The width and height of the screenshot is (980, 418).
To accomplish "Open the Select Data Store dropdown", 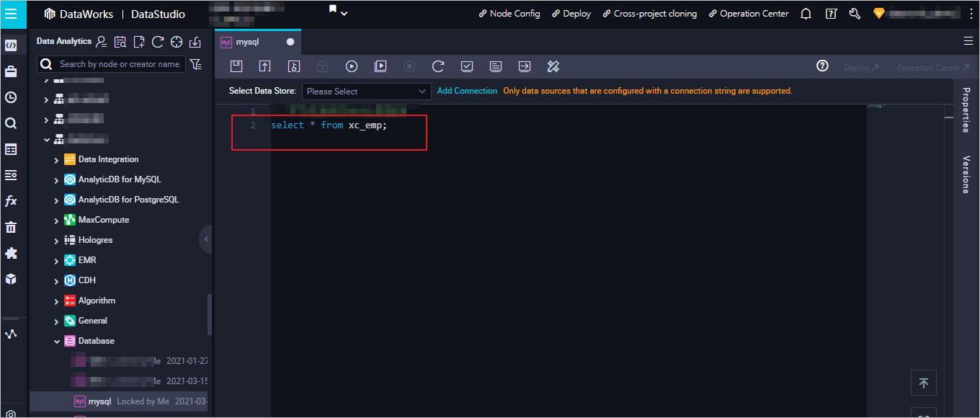I will pyautogui.click(x=366, y=92).
